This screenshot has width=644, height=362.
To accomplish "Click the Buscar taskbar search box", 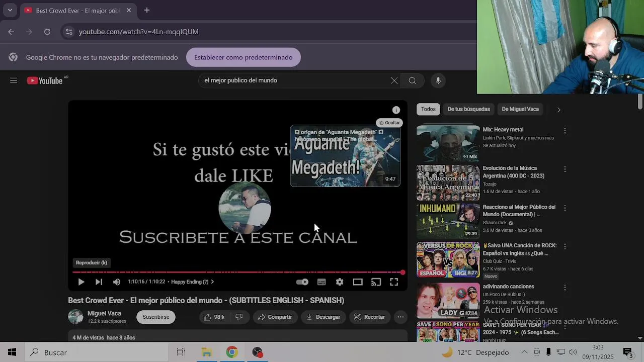I will [97, 352].
